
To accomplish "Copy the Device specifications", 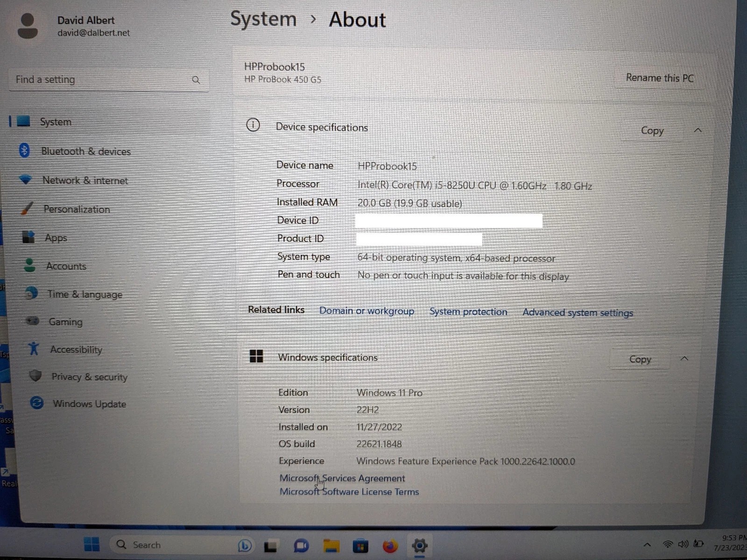I will pos(652,131).
